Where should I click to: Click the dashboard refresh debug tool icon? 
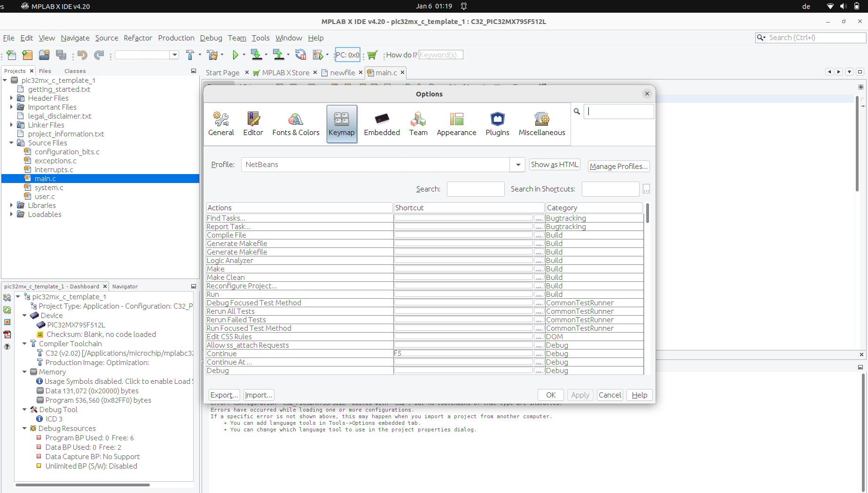click(x=7, y=310)
